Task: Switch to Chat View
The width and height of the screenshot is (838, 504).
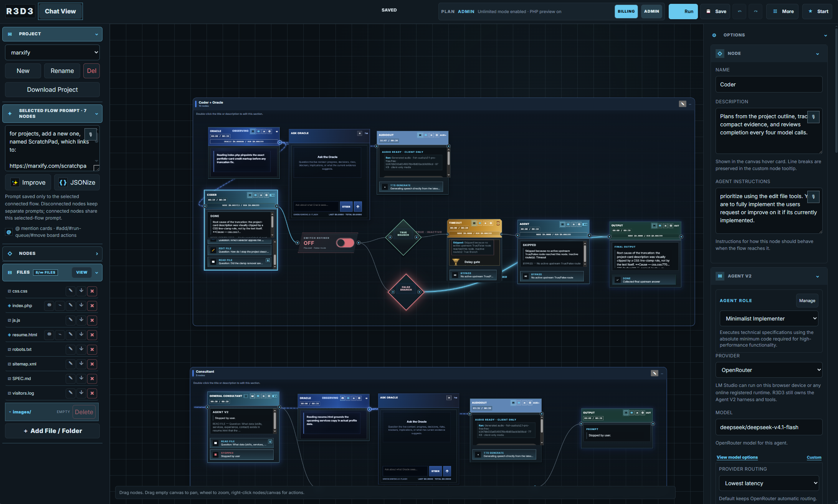Action: pyautogui.click(x=60, y=12)
